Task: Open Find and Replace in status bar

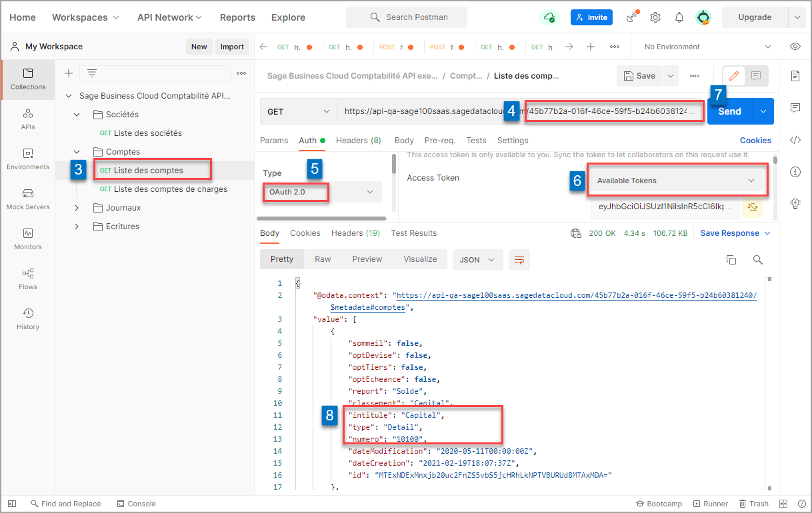Action: pos(65,504)
